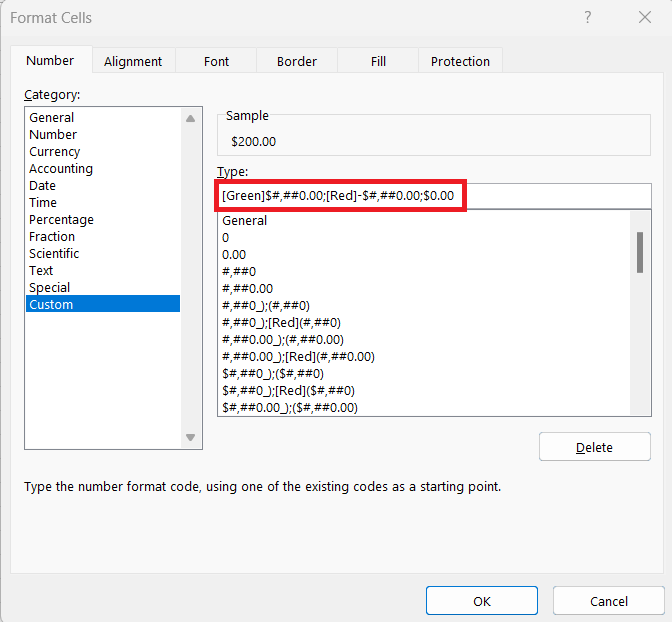Pick Fraction category
Screen dimensions: 672x622
tap(103, 237)
